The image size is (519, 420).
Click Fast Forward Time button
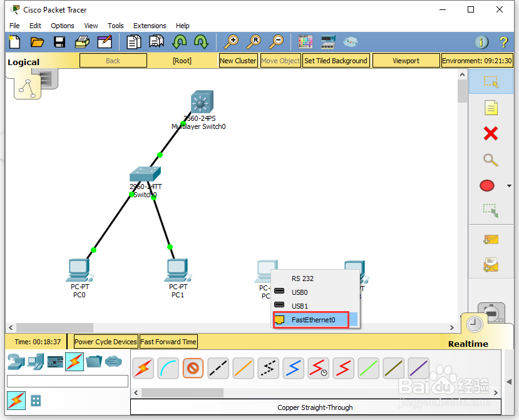pyautogui.click(x=168, y=342)
